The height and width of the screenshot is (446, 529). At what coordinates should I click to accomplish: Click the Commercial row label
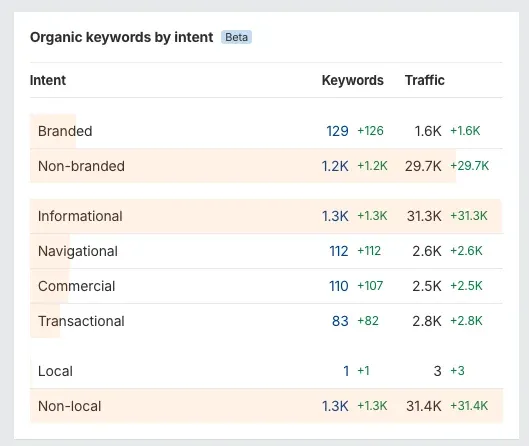77,286
